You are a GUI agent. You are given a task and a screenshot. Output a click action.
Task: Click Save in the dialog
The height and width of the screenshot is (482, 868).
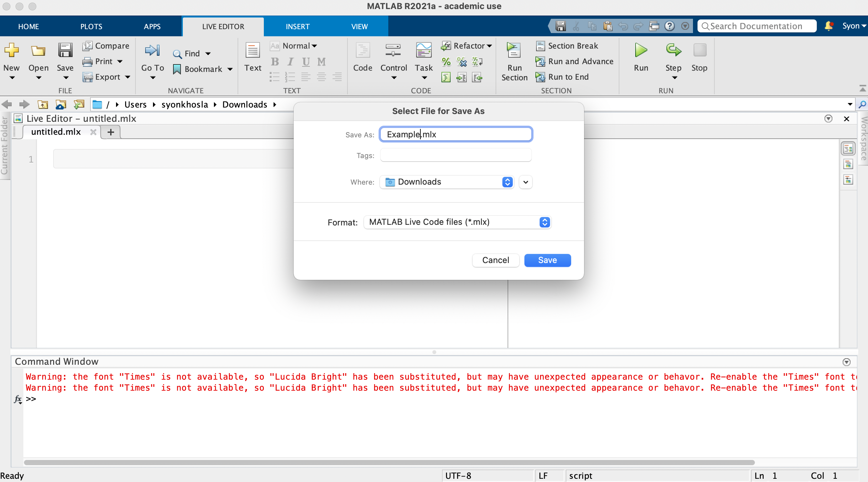pyautogui.click(x=547, y=260)
